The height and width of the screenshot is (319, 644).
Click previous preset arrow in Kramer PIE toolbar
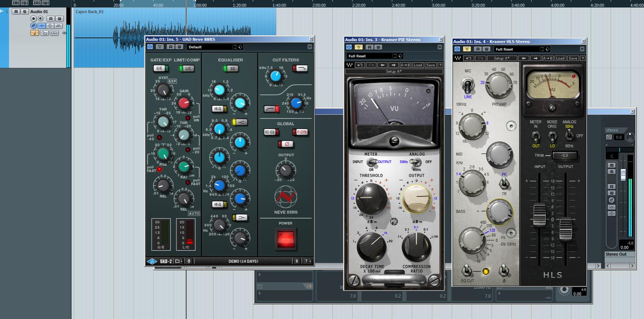click(x=382, y=65)
